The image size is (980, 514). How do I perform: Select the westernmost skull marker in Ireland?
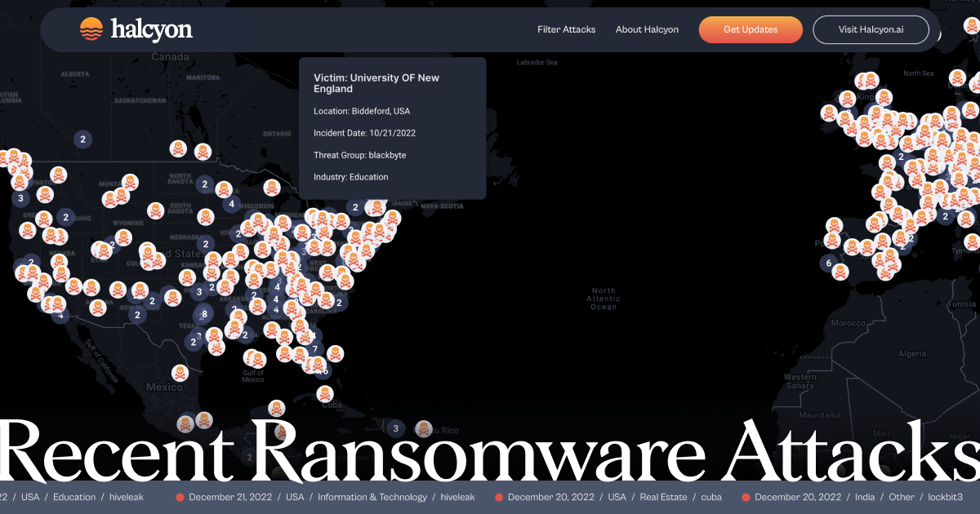coord(827,113)
